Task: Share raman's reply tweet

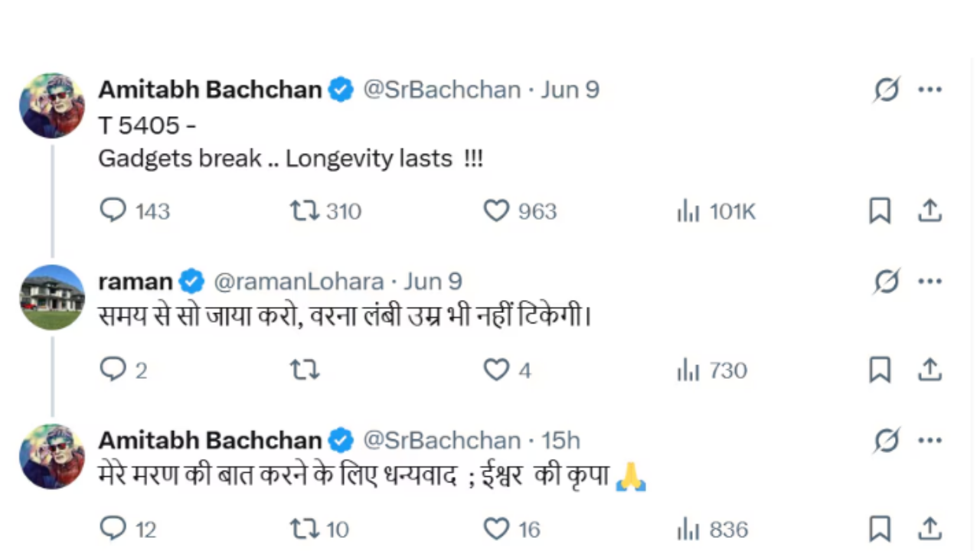Action: coord(929,370)
